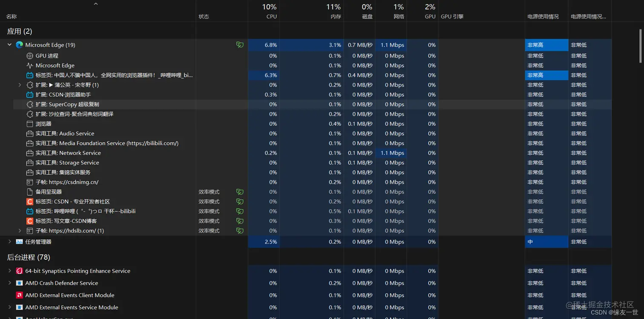Click the pulse icon beside Microsoft Edge subprocess

pos(30,66)
